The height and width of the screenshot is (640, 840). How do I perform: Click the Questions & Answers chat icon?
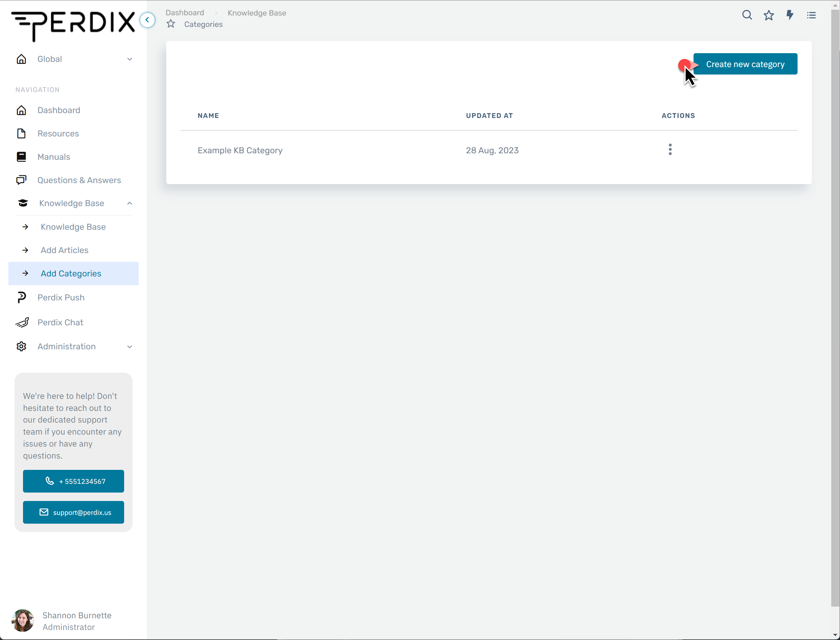21,180
